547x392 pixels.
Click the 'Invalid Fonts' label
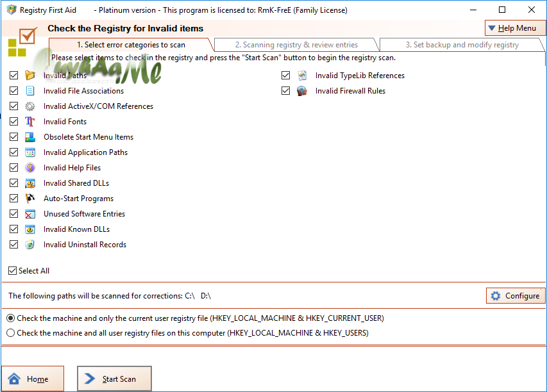click(x=65, y=122)
